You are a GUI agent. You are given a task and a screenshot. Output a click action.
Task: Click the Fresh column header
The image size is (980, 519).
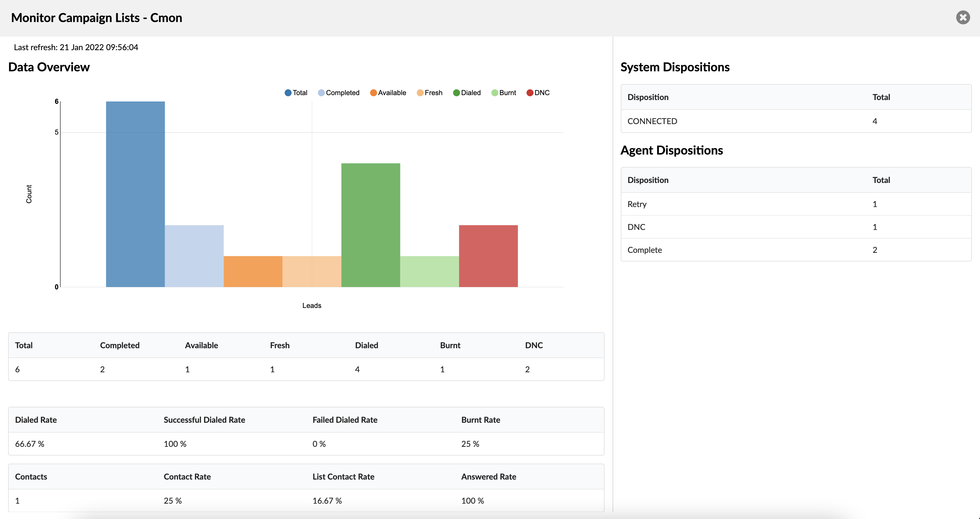tap(280, 346)
